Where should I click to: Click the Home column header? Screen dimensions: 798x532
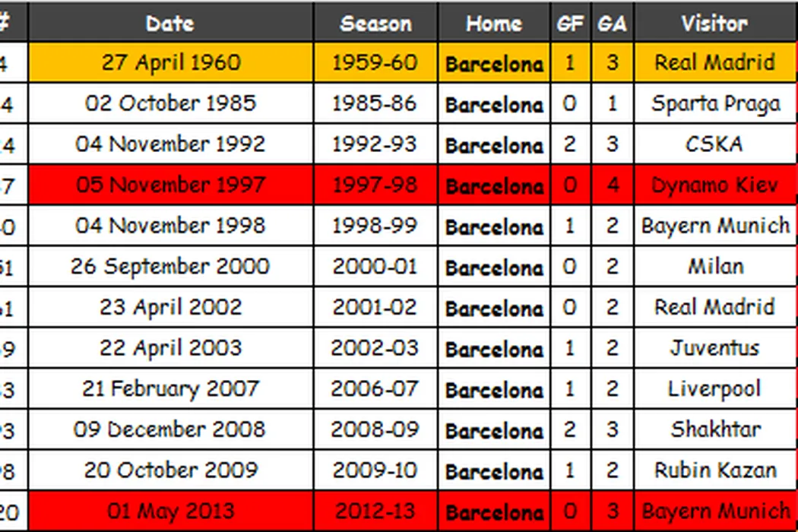[493, 23]
